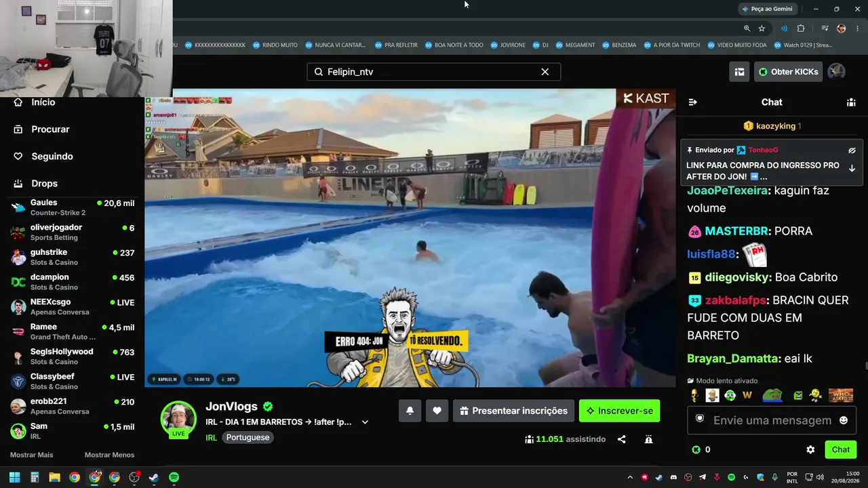Open the MEGAMENT bookmark
Screen dimensions: 868x488
[x=574, y=45]
